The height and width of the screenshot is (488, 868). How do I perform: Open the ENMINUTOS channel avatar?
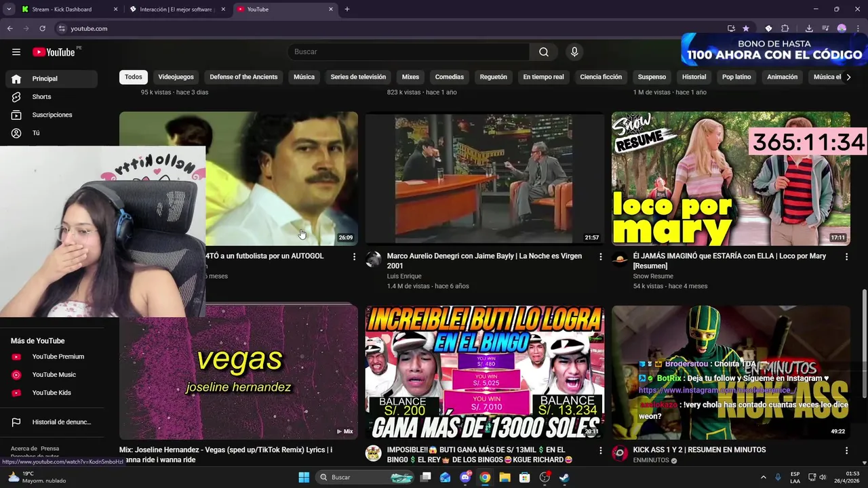point(620,453)
